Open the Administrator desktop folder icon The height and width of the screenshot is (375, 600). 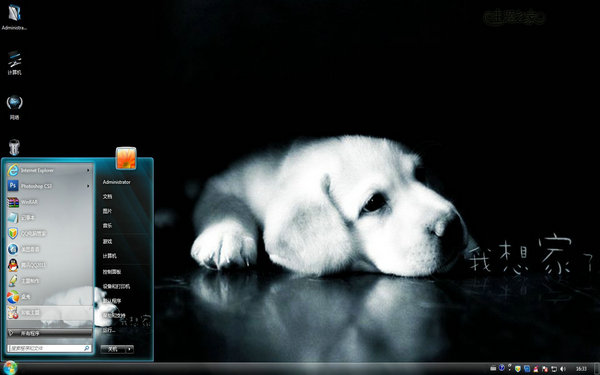pos(14,17)
